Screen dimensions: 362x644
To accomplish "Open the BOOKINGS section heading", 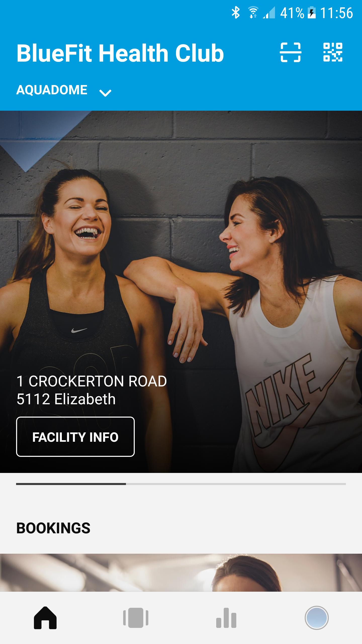I will tap(53, 528).
